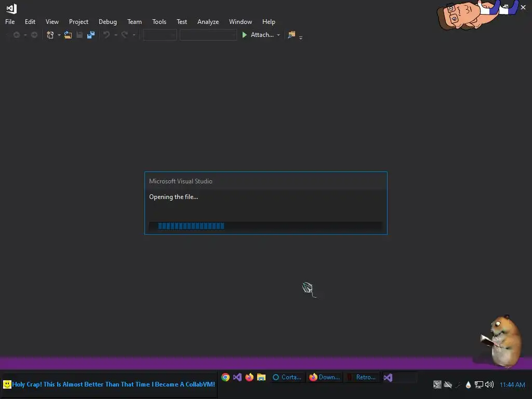Open the File menu
The image size is (532, 399).
(10, 22)
